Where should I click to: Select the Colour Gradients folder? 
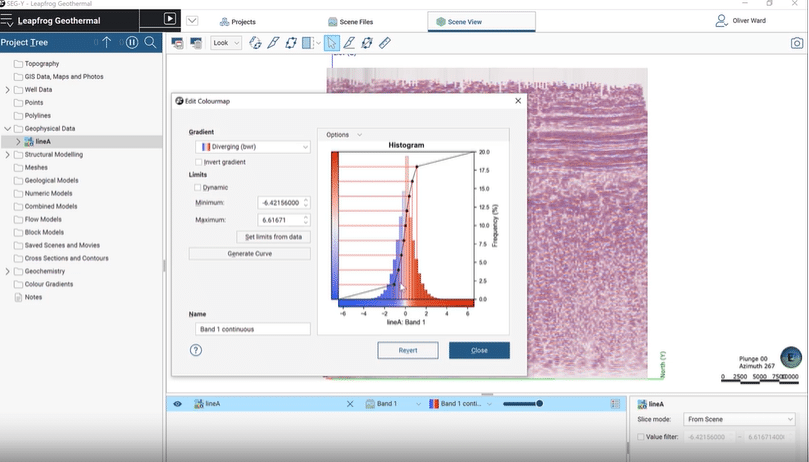point(43,284)
